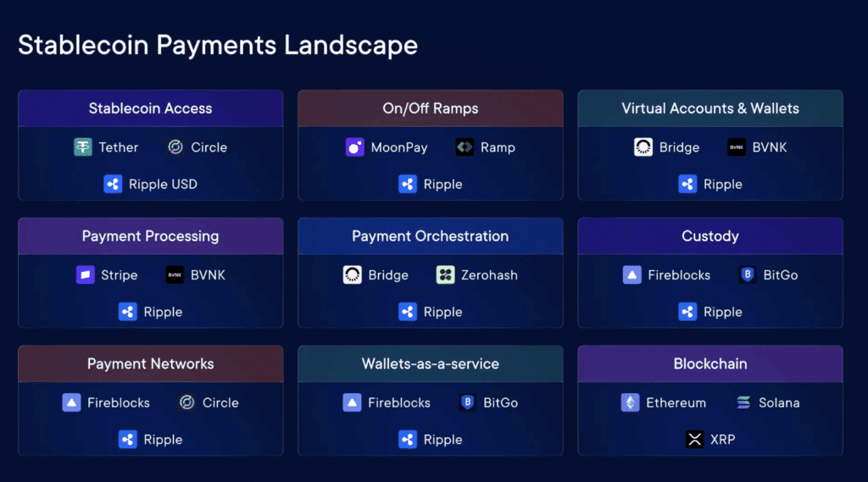868x482 pixels.
Task: Click Ripple icon in Payment Processing card
Action: point(128,312)
